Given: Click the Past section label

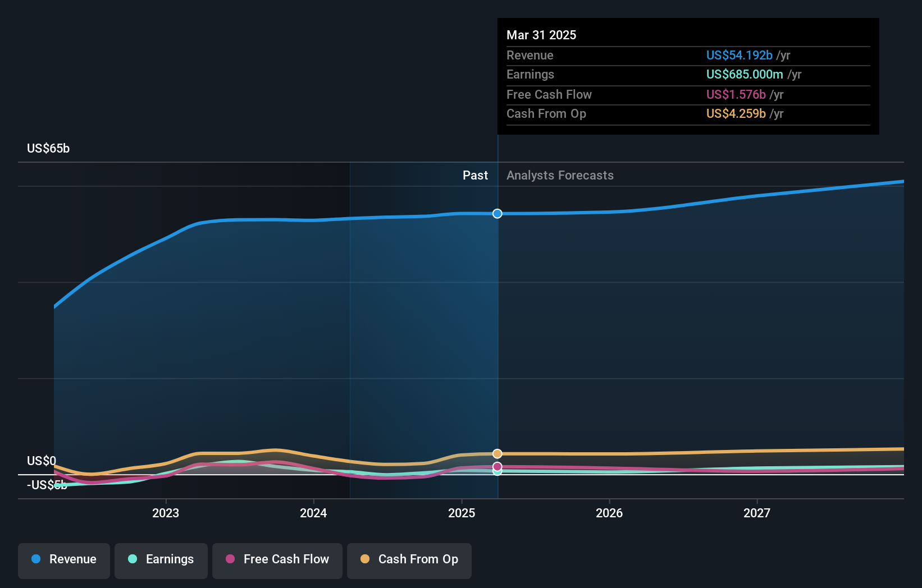Looking at the screenshot, I should pos(475,175).
